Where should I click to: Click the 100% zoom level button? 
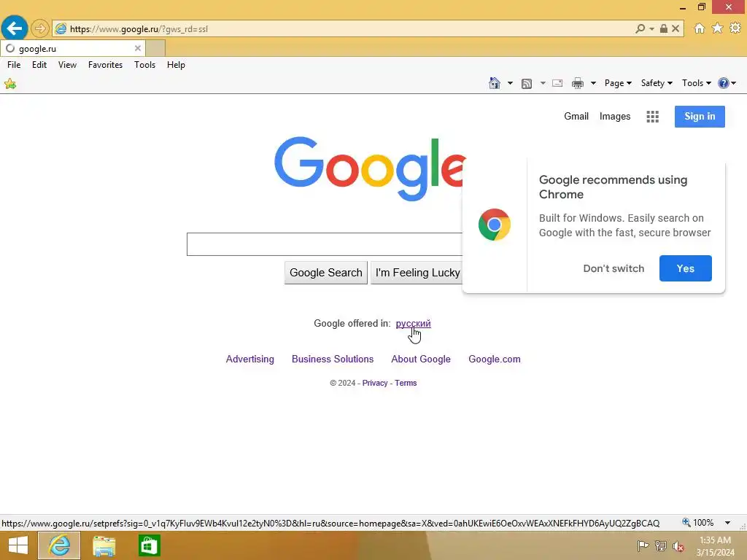click(x=698, y=523)
